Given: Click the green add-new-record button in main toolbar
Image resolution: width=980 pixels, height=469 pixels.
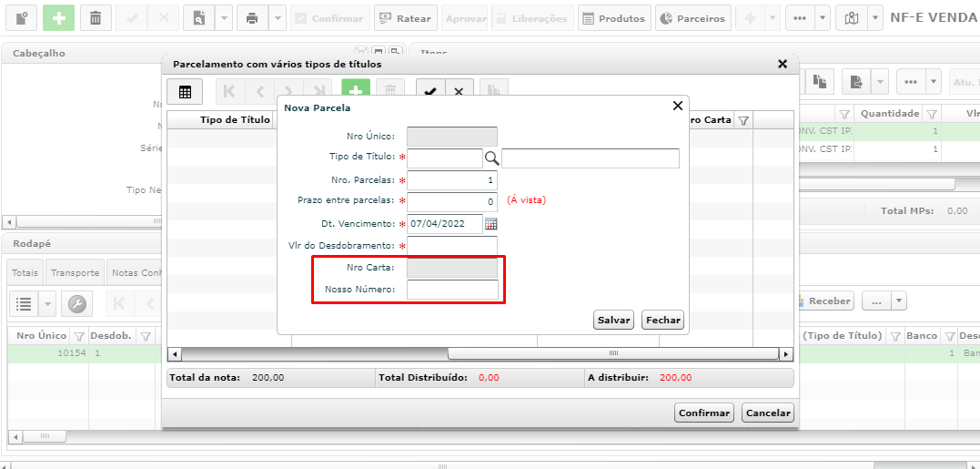Looking at the screenshot, I should (59, 18).
